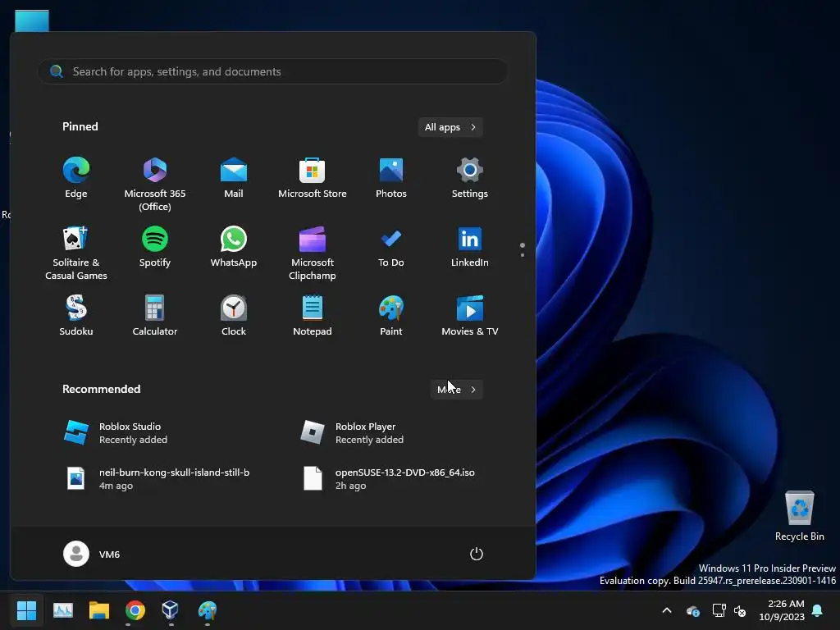Launch Microsoft 365 (Office)
The height and width of the screenshot is (630, 840).
(x=155, y=185)
